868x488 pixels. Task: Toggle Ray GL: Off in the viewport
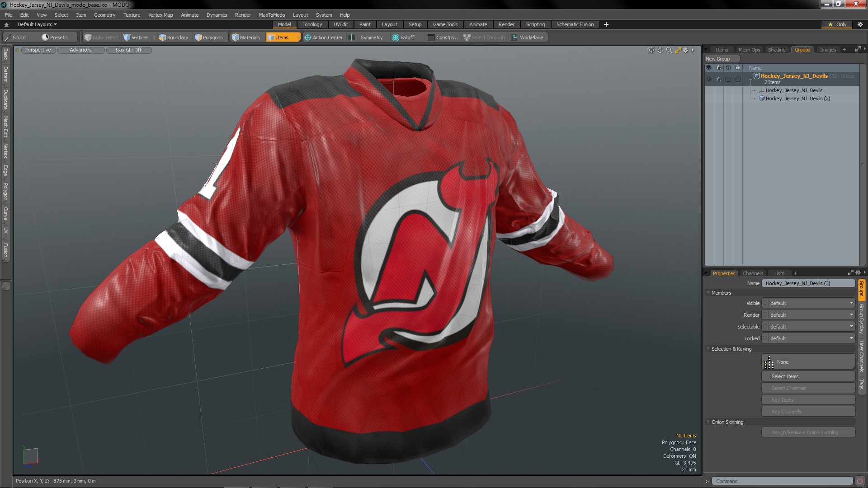click(128, 50)
